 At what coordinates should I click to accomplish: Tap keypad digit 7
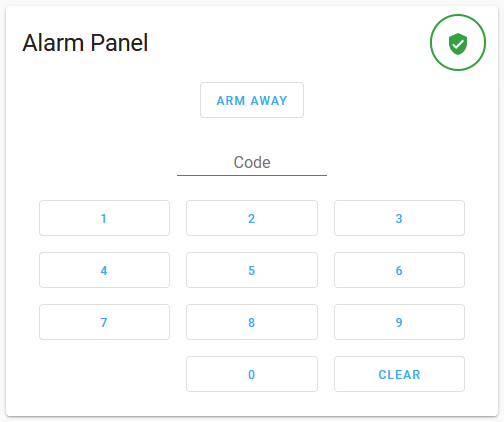pos(104,322)
